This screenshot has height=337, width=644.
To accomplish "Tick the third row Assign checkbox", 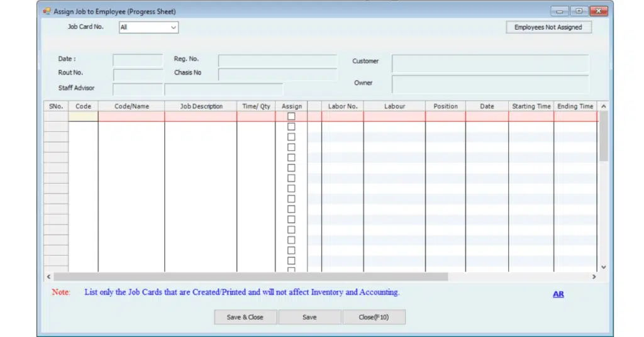I will click(x=291, y=137).
